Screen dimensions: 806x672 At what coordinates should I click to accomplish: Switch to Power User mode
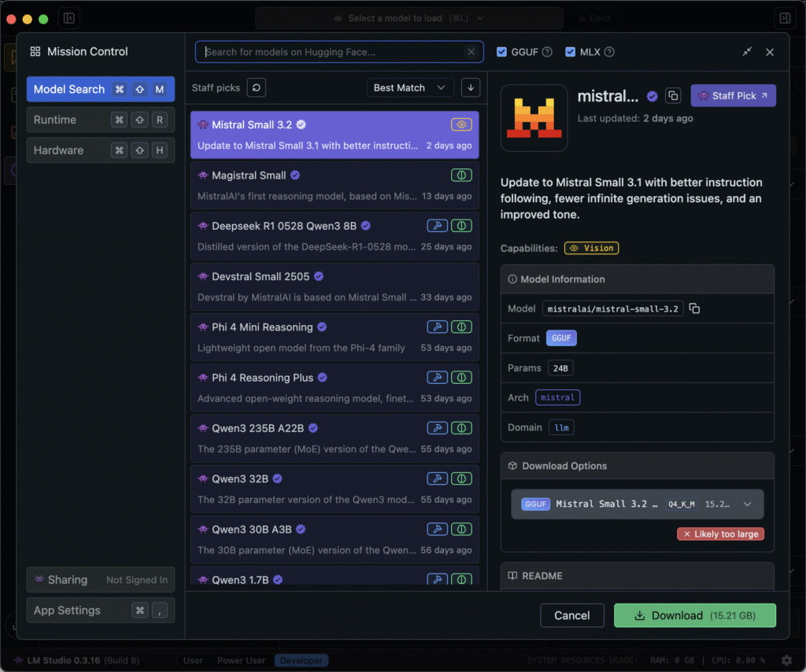241,660
